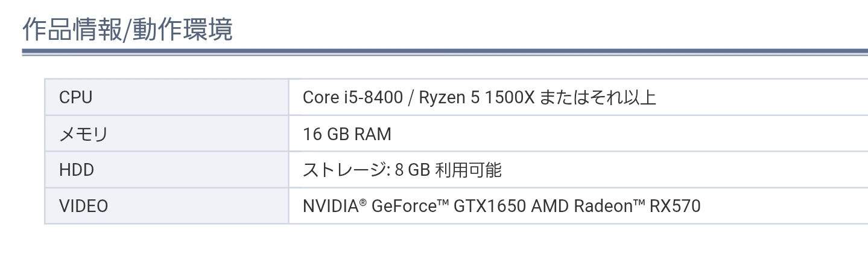This screenshot has width=868, height=267.
Task: Click the GeForce word in VIDEO row
Action: pos(404,207)
